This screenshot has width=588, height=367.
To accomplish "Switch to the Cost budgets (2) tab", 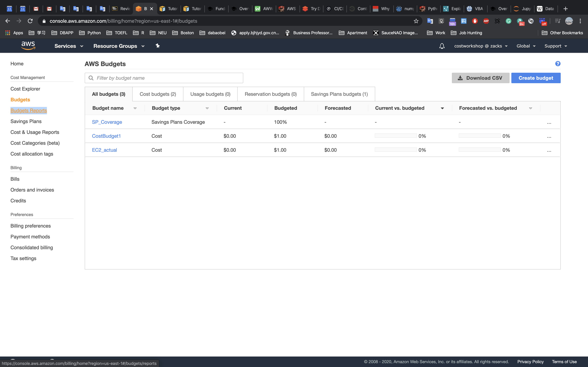I will pos(158,94).
